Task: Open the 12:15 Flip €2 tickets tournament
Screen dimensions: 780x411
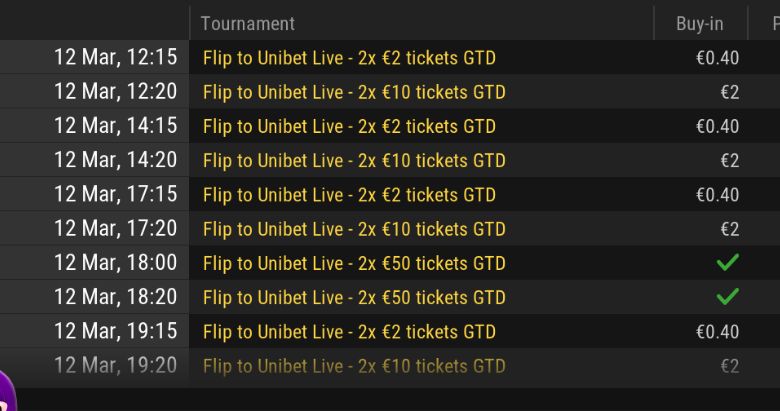Action: click(349, 58)
